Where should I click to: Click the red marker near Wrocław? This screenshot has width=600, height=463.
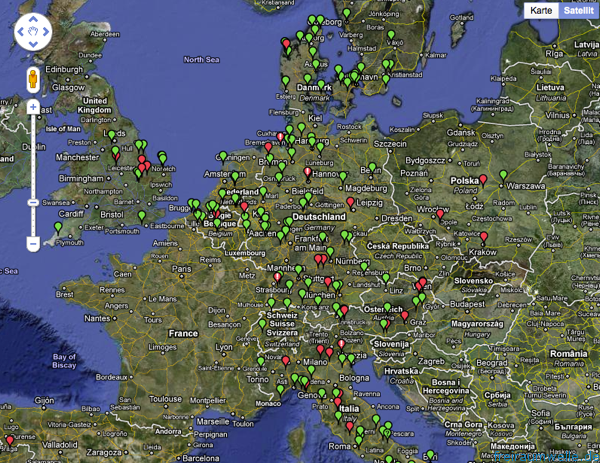pyautogui.click(x=438, y=215)
